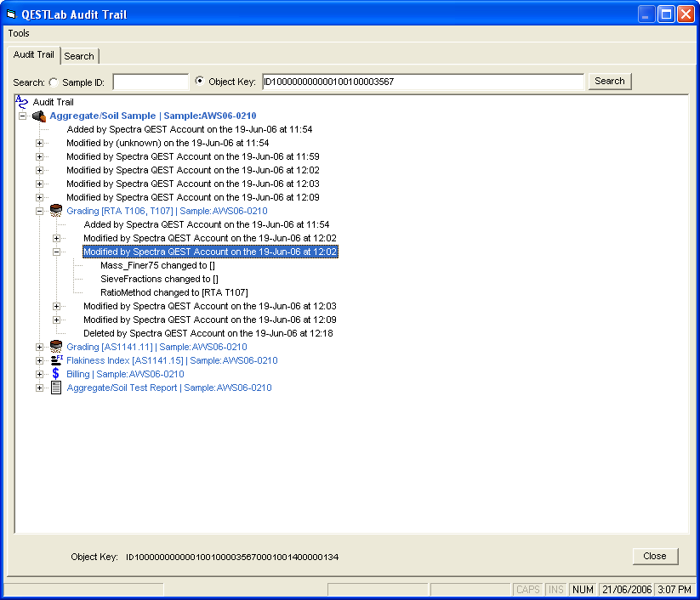Click the Grading AS1141.11 sieve icon
The height and width of the screenshot is (600, 700).
[x=56, y=347]
